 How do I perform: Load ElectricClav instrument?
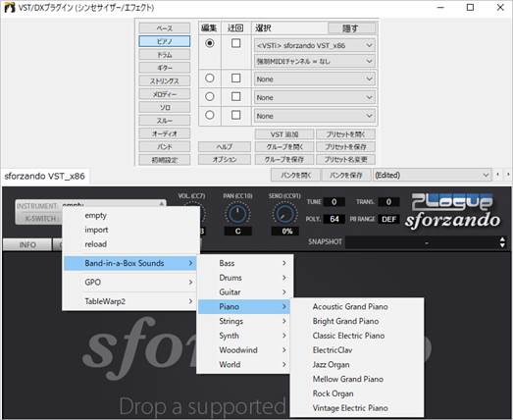(357, 350)
